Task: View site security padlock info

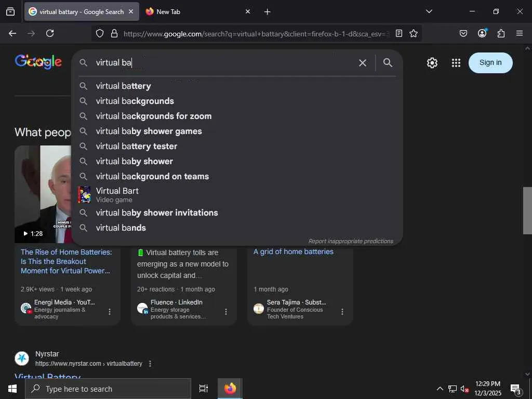Action: 114,33
